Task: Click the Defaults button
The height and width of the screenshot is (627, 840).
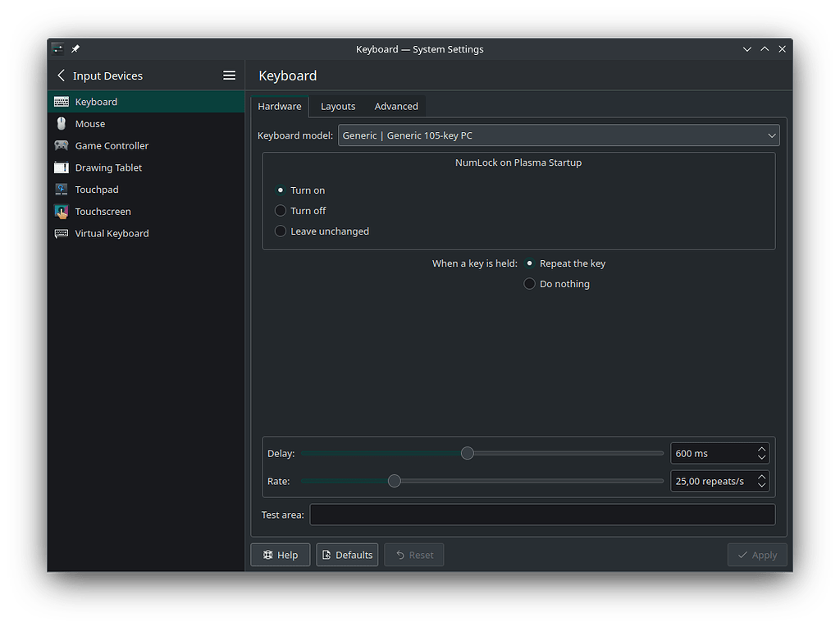Action: click(x=347, y=554)
